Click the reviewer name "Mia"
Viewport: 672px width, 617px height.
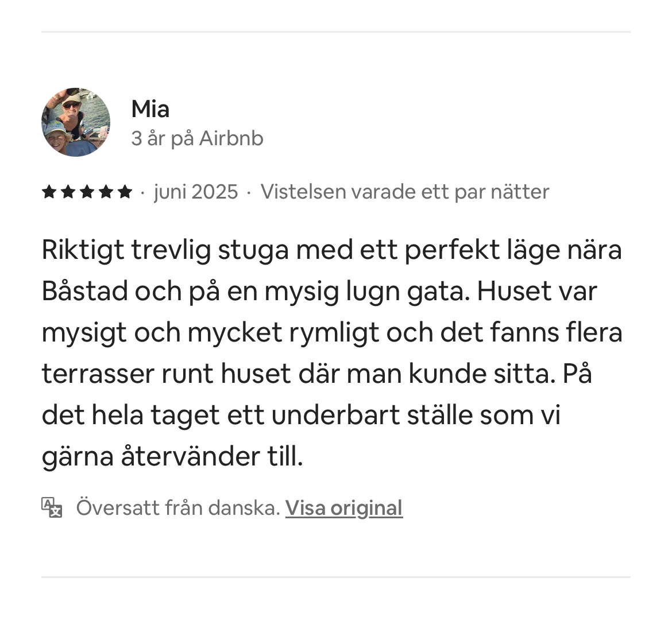coord(150,109)
